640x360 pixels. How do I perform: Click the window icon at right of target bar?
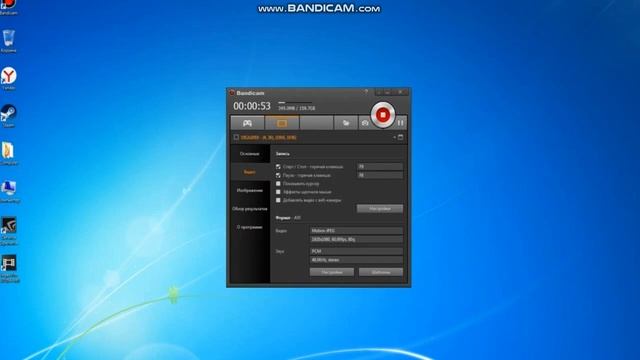point(400,137)
